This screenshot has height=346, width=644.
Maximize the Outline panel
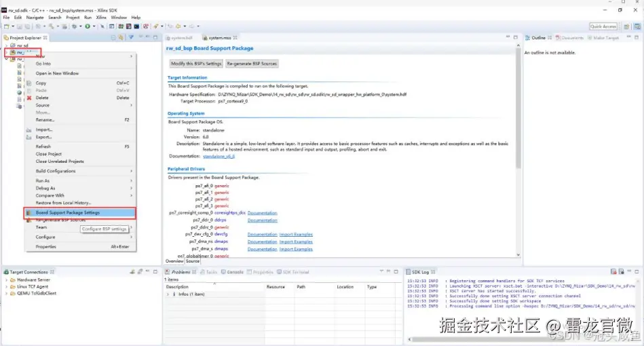point(637,37)
